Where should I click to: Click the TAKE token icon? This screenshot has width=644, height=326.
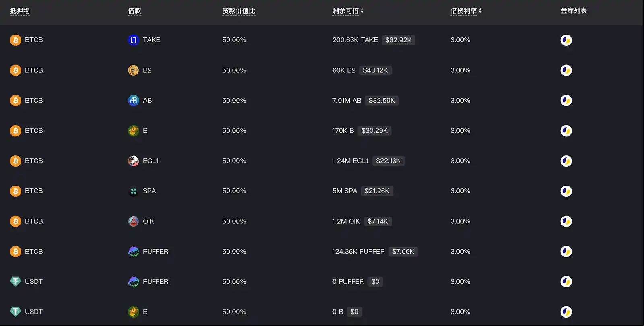pos(133,40)
